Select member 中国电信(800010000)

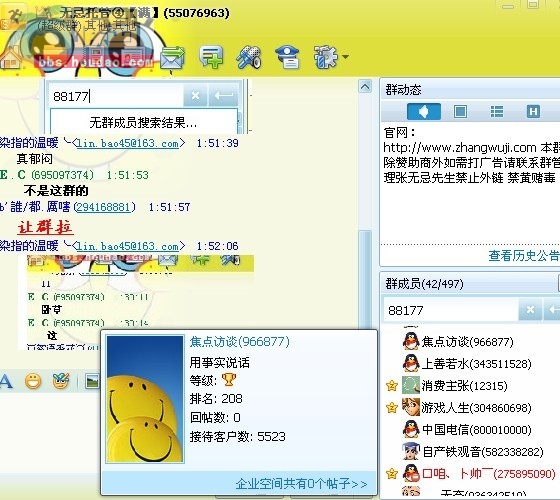pyautogui.click(x=476, y=430)
